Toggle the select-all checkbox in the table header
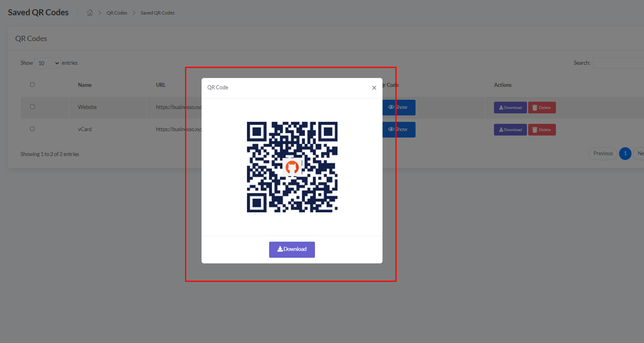This screenshot has width=644, height=343. click(x=32, y=84)
